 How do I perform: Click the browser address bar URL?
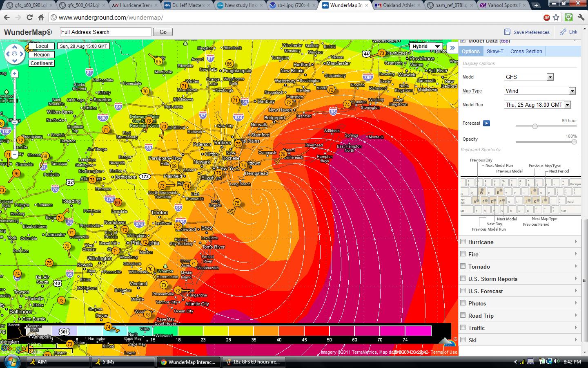coord(111,18)
